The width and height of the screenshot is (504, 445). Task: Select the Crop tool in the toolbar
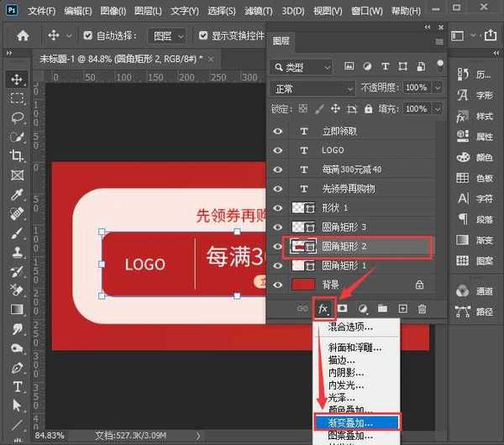[x=17, y=155]
